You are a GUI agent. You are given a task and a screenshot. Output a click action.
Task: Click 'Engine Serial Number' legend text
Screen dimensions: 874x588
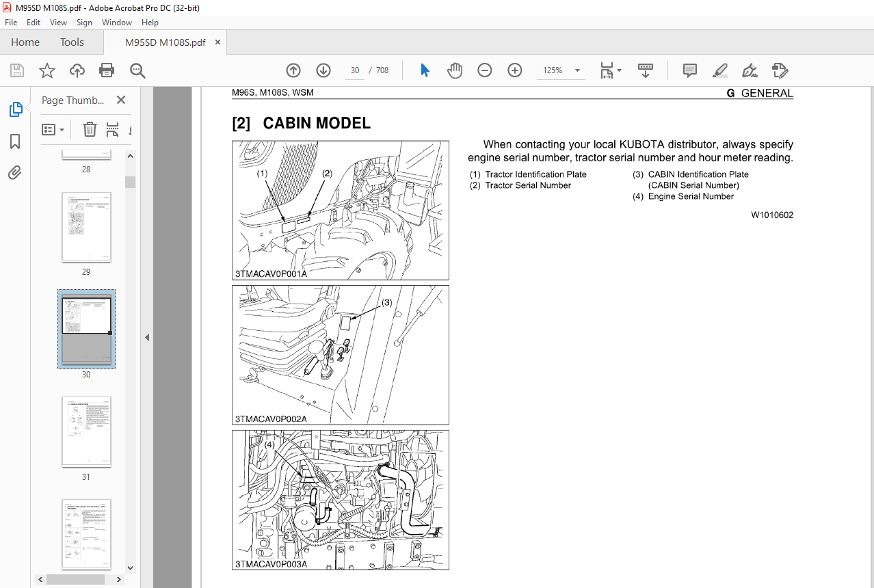pos(691,196)
